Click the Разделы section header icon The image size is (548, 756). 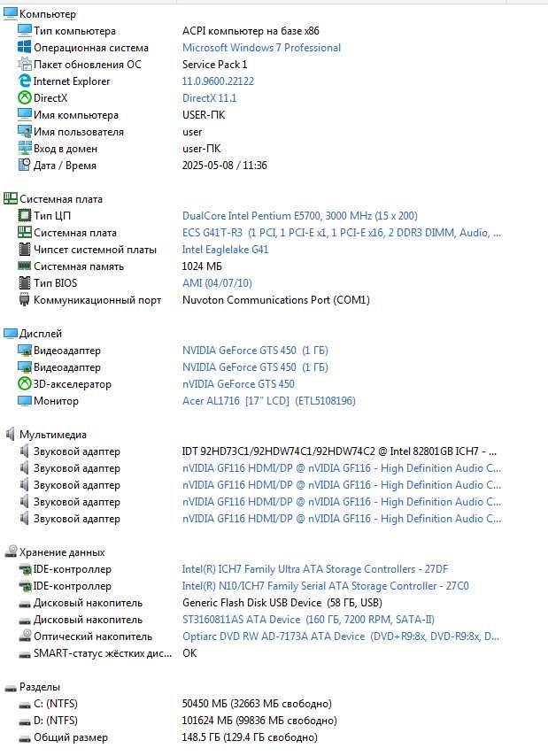10,688
